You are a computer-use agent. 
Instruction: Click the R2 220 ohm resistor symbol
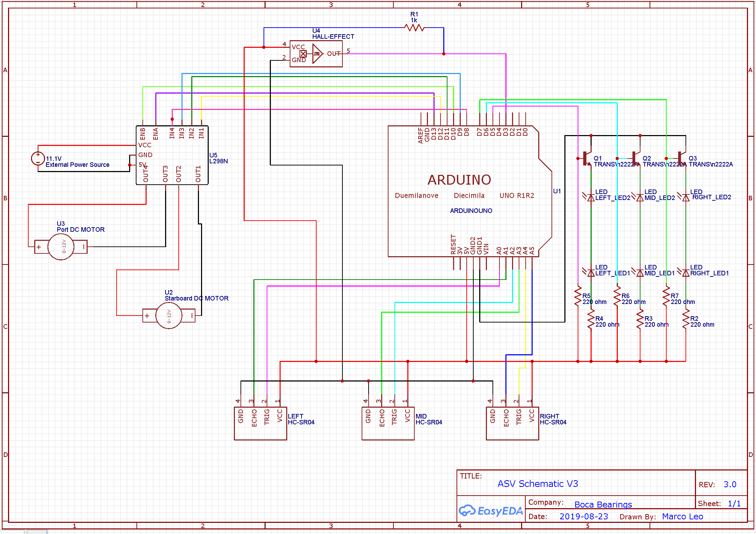tap(685, 319)
